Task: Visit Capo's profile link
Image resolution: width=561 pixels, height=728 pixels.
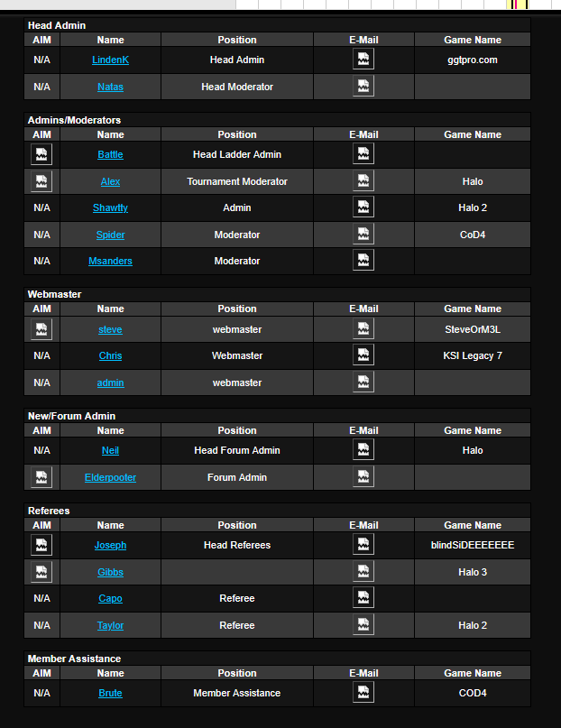Action: tap(110, 599)
